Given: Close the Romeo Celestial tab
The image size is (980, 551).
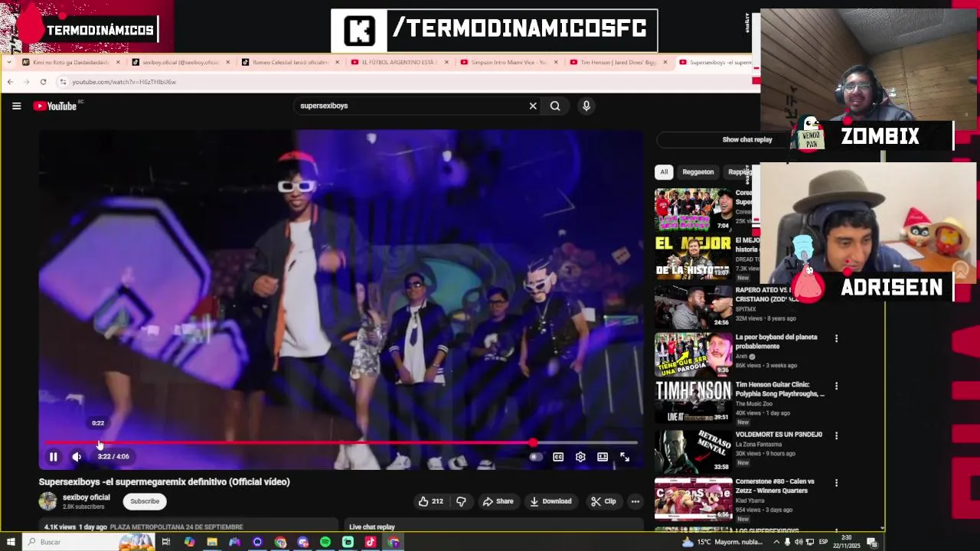Looking at the screenshot, I should (337, 62).
